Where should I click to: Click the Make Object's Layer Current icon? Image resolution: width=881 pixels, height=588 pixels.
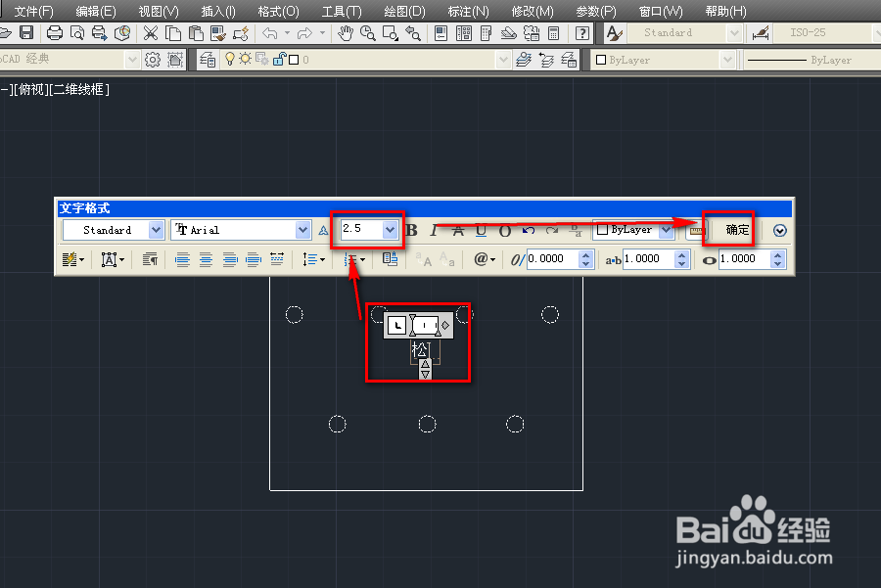524,59
